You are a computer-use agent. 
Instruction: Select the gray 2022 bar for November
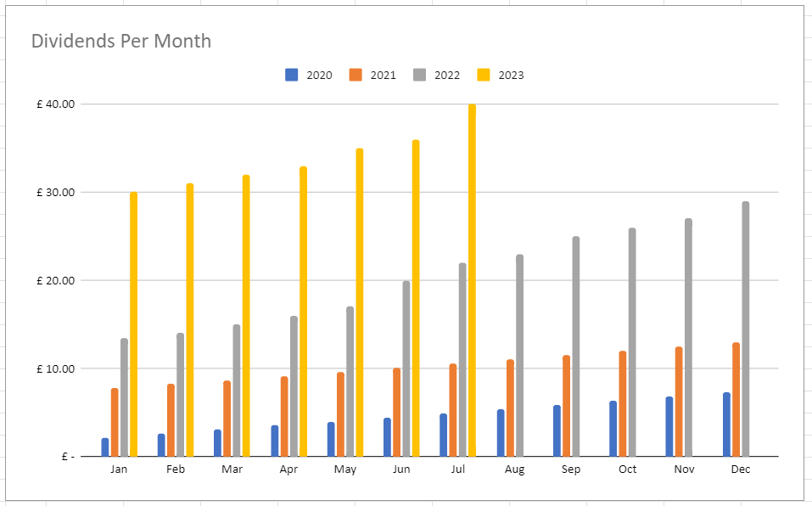point(689,338)
